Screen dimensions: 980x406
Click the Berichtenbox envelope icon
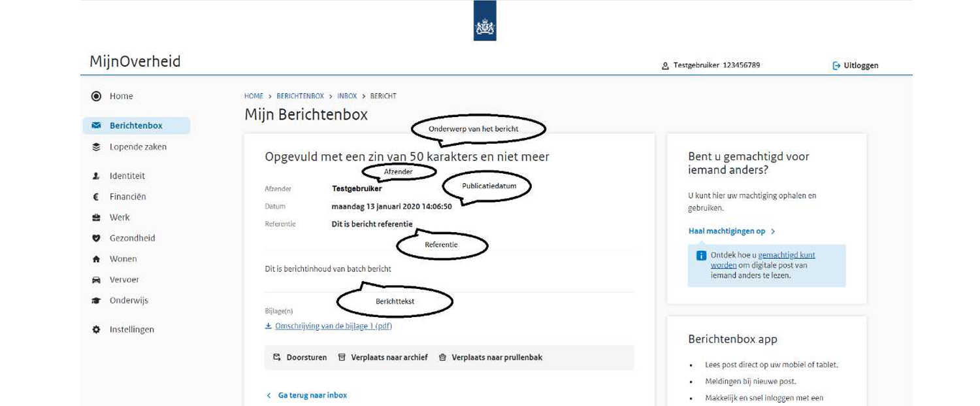coord(96,126)
